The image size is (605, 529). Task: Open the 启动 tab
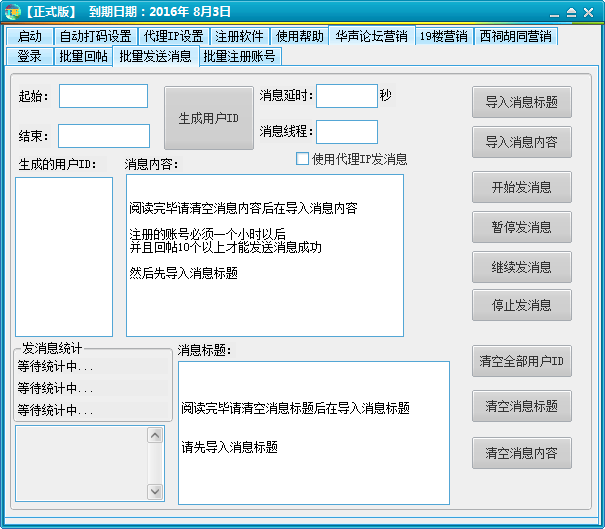click(x=30, y=36)
